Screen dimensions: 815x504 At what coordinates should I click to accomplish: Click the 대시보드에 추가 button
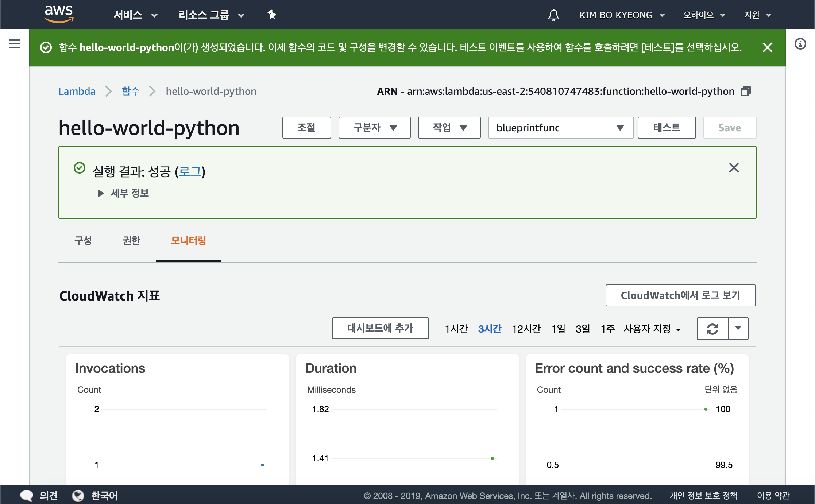coord(381,328)
